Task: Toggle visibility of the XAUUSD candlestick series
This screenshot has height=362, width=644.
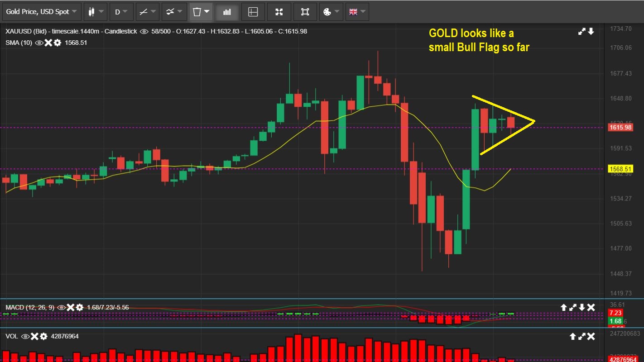Action: click(144, 31)
